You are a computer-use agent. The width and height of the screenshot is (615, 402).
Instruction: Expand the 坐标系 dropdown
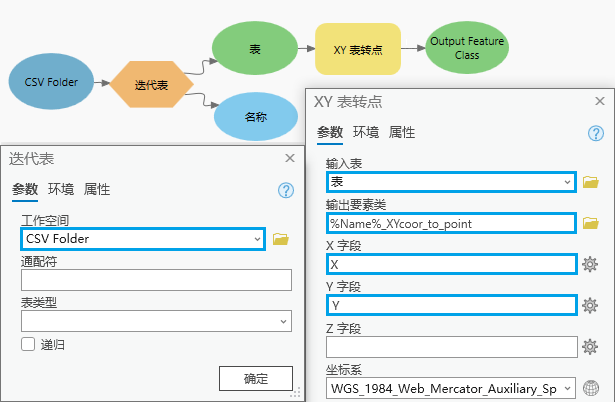568,387
